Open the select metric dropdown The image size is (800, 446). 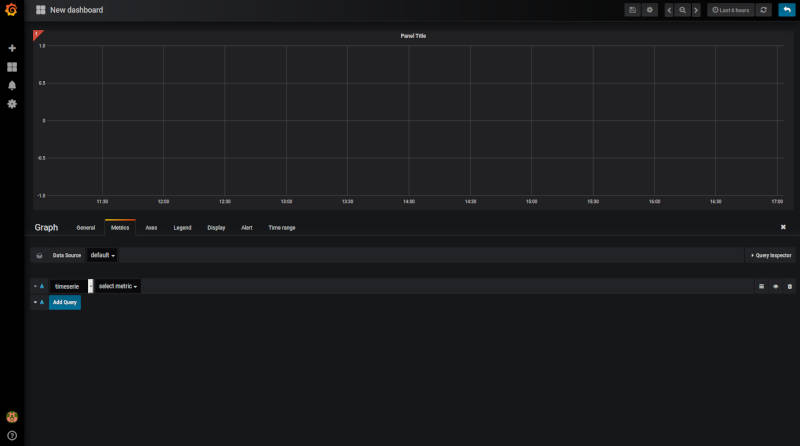coord(118,286)
